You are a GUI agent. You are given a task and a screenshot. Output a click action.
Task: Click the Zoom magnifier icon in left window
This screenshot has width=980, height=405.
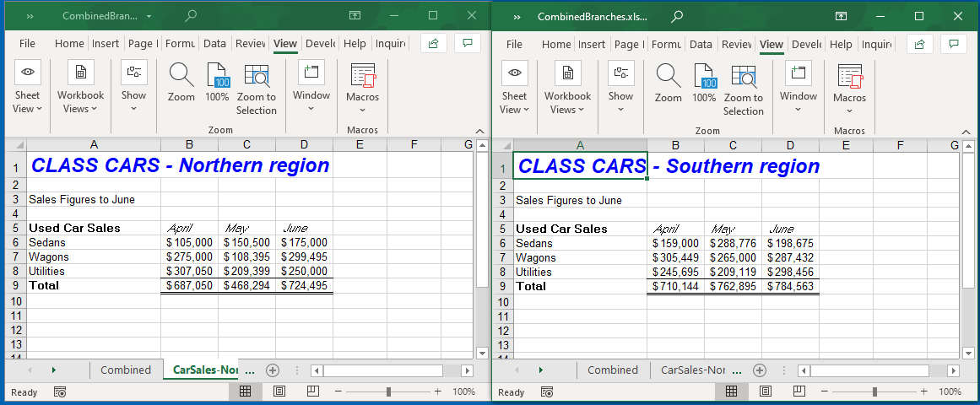point(181,76)
